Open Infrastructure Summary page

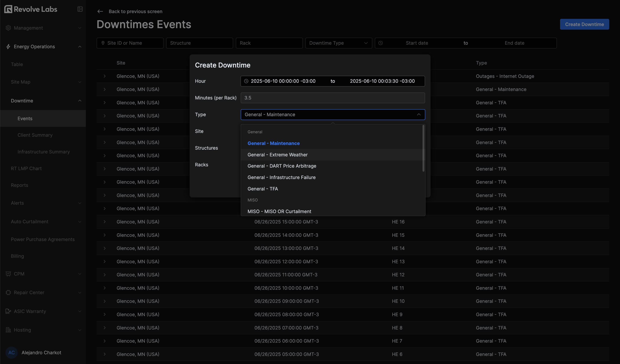point(44,152)
